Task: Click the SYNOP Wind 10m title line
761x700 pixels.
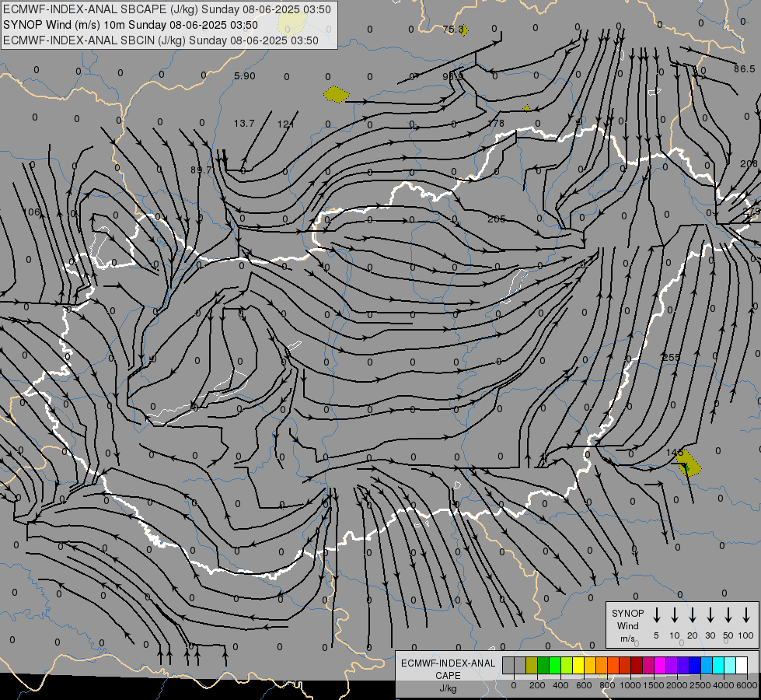Action: point(131,25)
